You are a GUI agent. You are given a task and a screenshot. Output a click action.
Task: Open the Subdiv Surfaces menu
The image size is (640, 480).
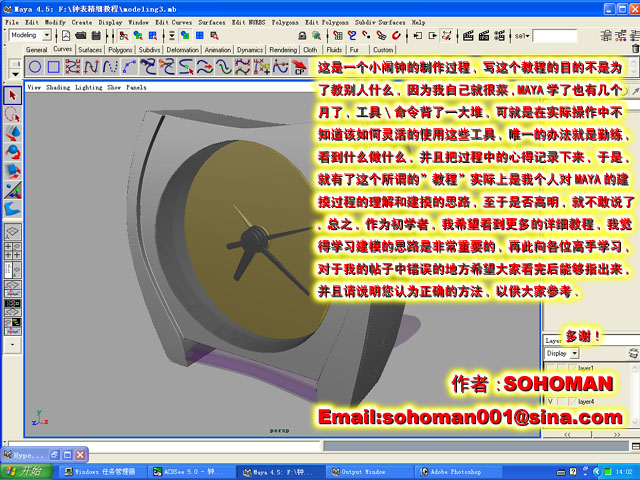380,22
